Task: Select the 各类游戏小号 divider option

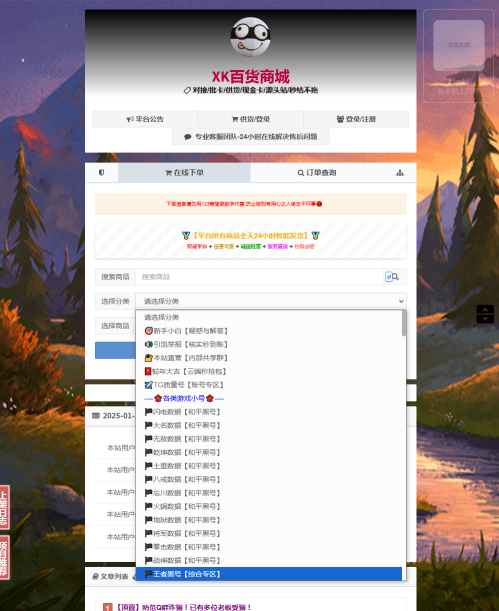Action: 269,398
